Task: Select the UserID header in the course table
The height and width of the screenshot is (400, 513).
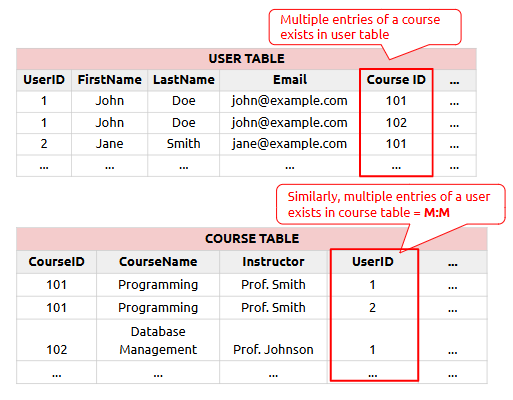Action: 373,262
